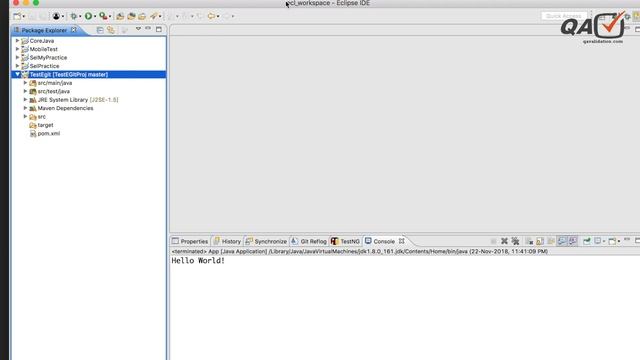Click the terminated App launch description line

point(359,251)
